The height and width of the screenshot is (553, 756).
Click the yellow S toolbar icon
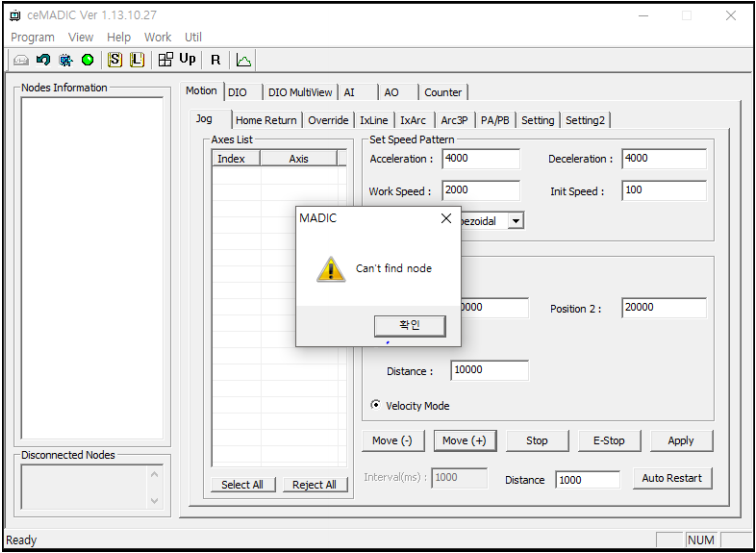[x=115, y=60]
